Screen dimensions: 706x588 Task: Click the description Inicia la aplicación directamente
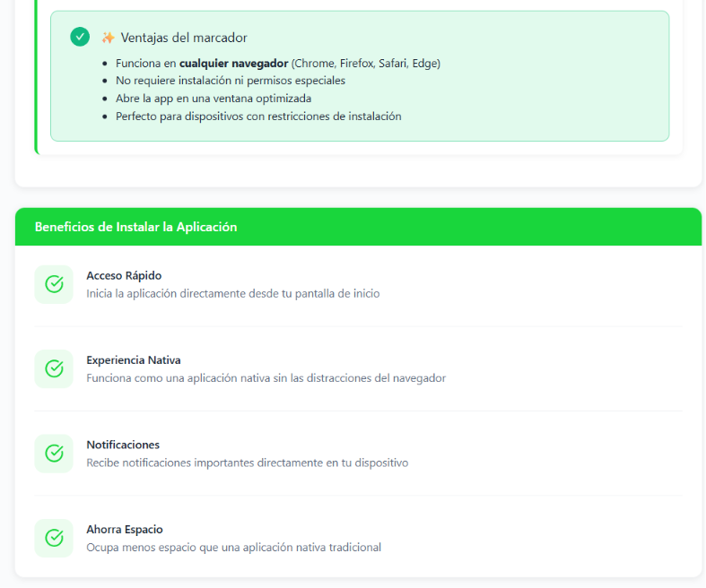point(232,294)
